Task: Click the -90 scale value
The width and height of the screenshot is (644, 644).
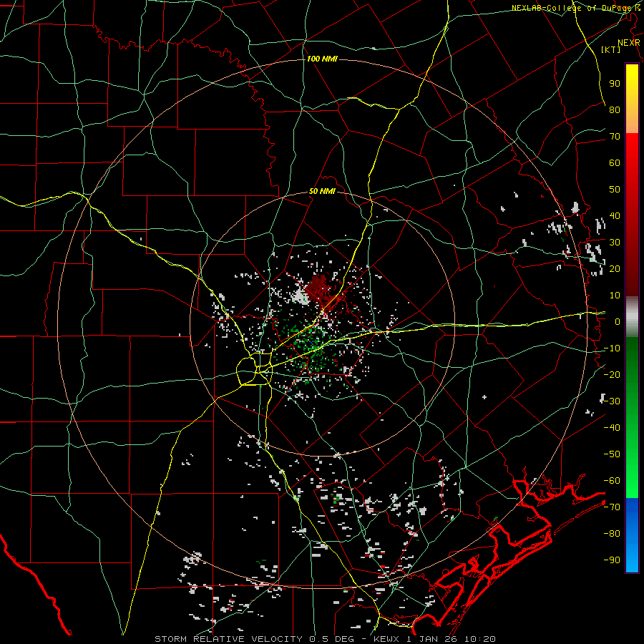Action: (x=612, y=560)
